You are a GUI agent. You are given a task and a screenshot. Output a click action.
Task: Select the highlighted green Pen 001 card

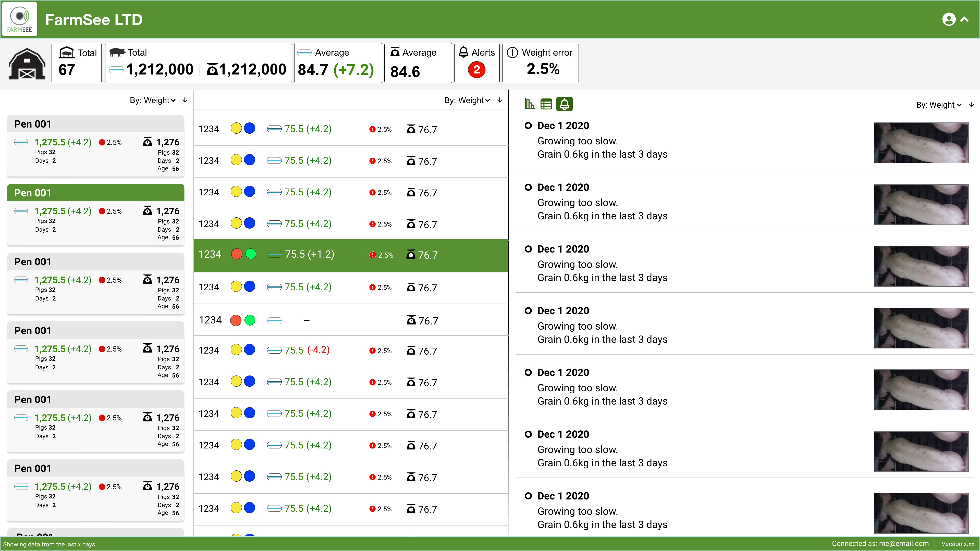95,215
